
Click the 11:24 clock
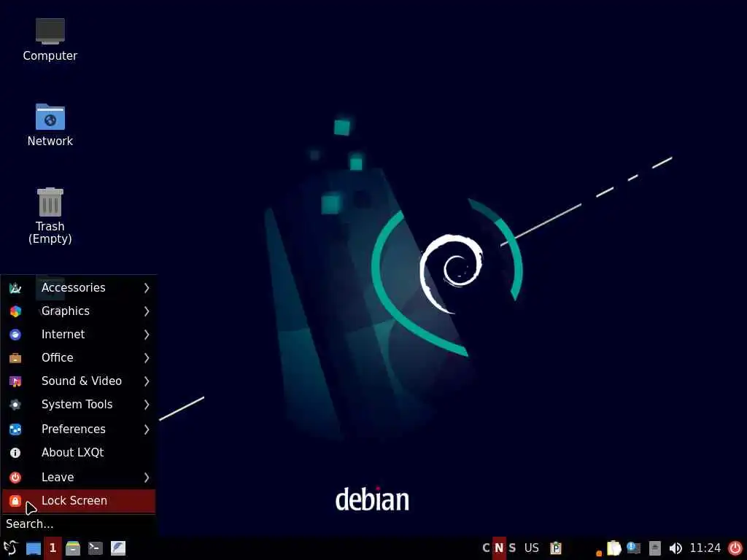(x=705, y=548)
